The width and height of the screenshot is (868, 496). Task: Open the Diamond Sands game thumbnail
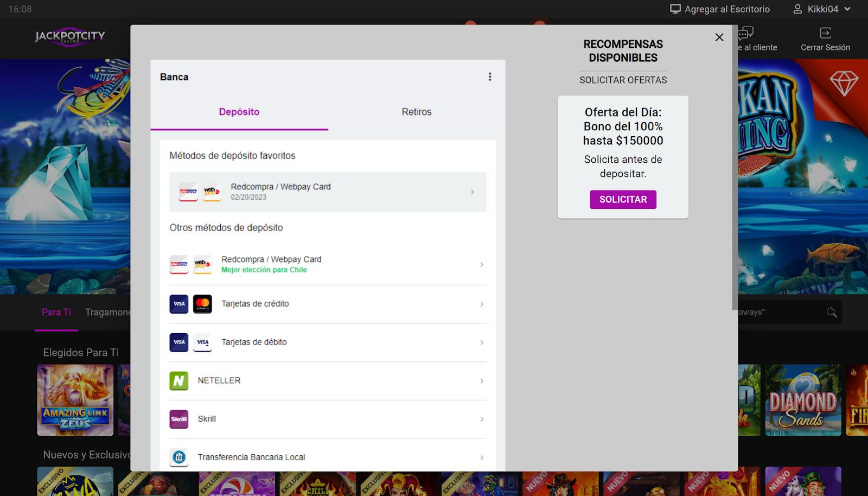tap(803, 400)
